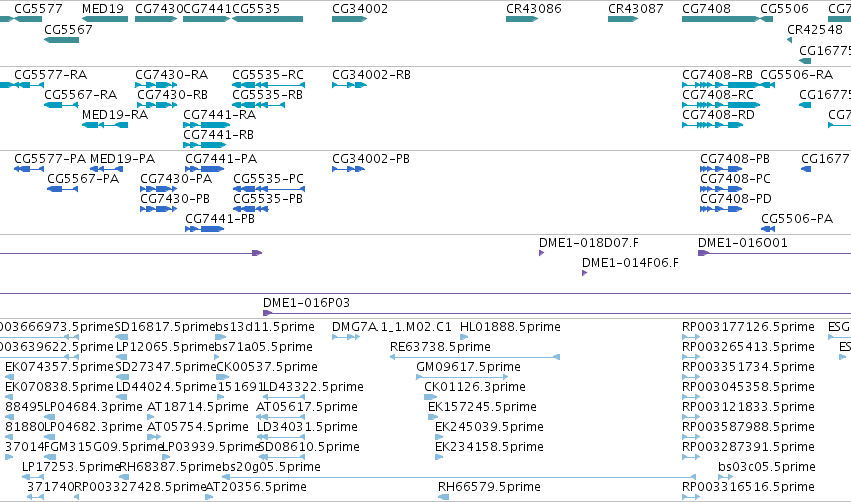Click EST EK245039.5prime label
The width and height of the screenshot is (851, 502).
[x=489, y=427]
